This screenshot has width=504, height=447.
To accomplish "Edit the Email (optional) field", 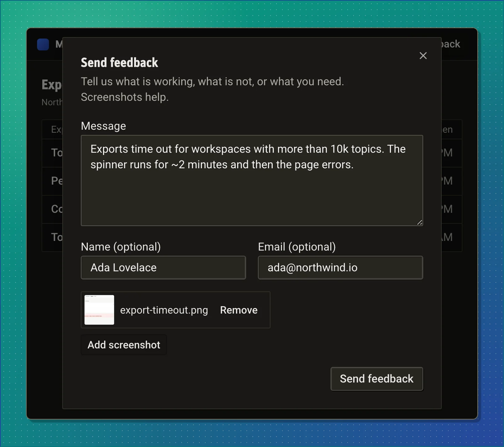I will pos(341,267).
